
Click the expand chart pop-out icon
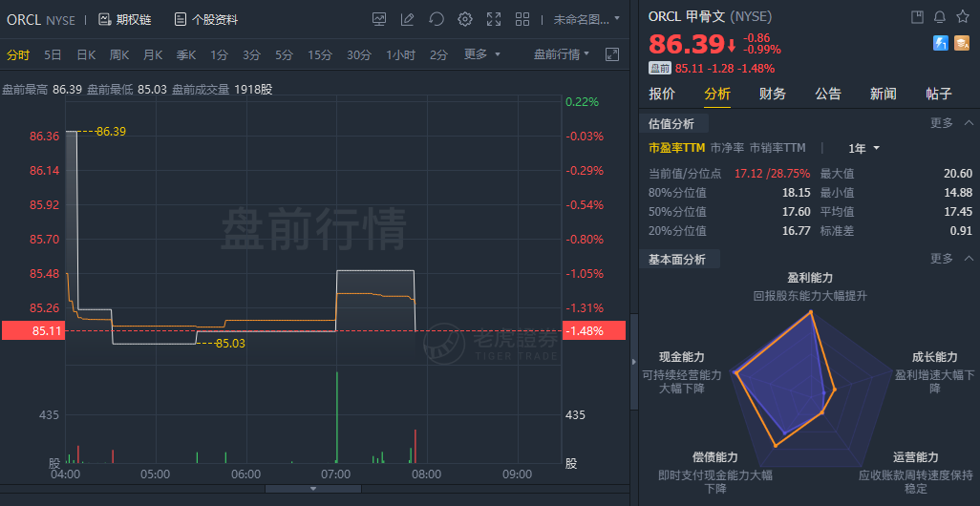pos(612,54)
